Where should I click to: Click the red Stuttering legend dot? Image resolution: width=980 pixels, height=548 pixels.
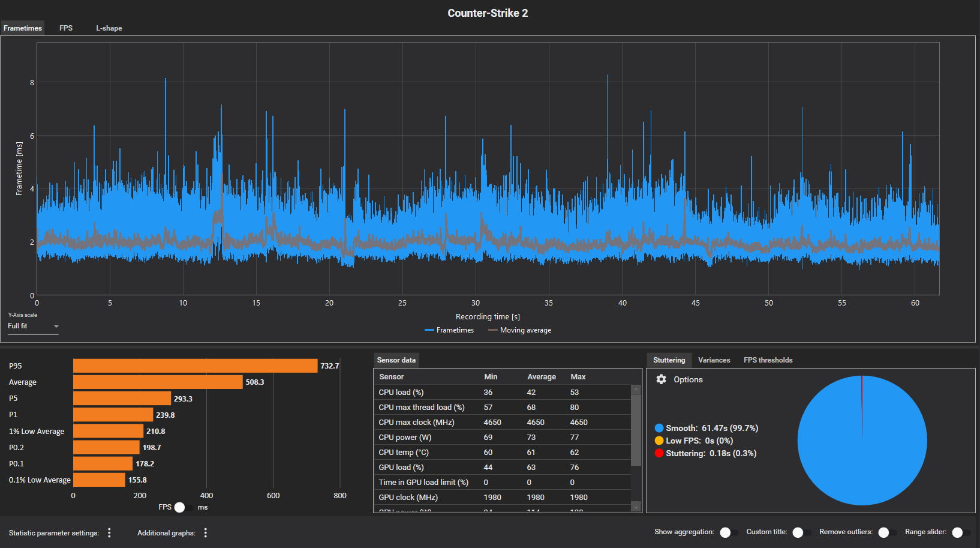point(659,453)
